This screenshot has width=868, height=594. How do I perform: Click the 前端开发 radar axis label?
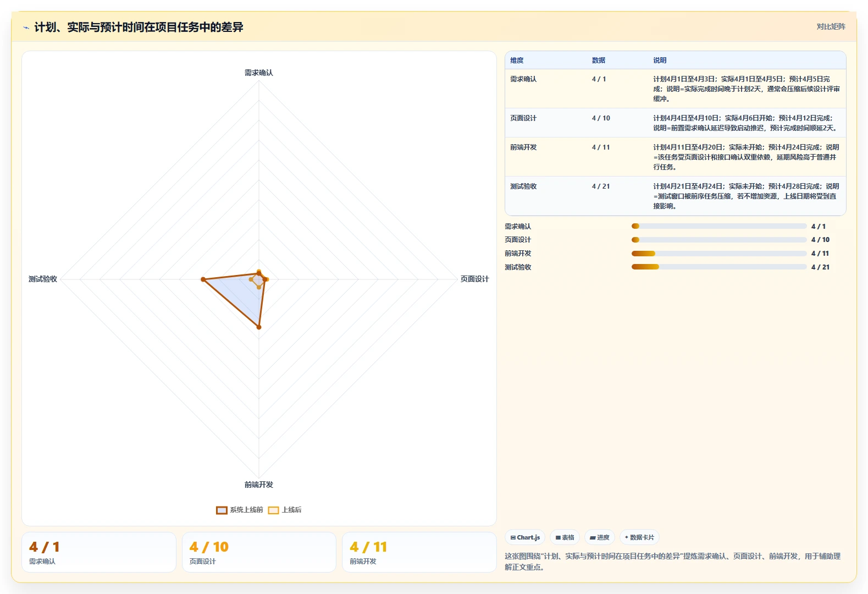259,485
